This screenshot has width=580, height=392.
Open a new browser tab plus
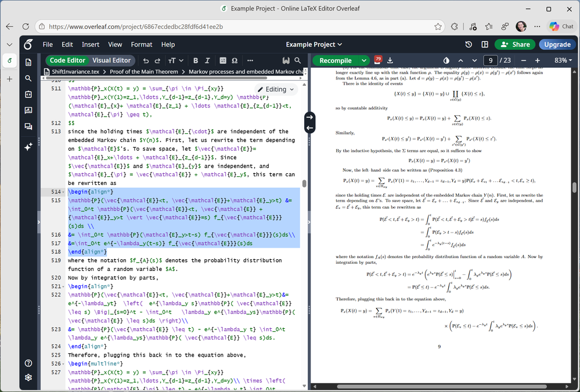pos(10,79)
